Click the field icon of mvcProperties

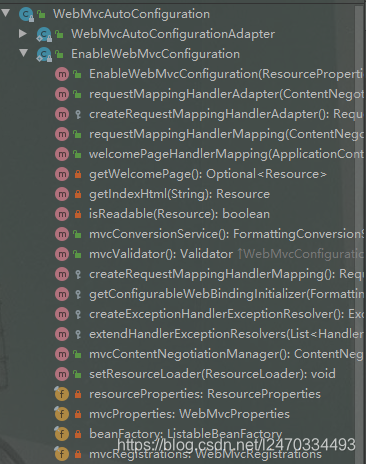(x=62, y=414)
